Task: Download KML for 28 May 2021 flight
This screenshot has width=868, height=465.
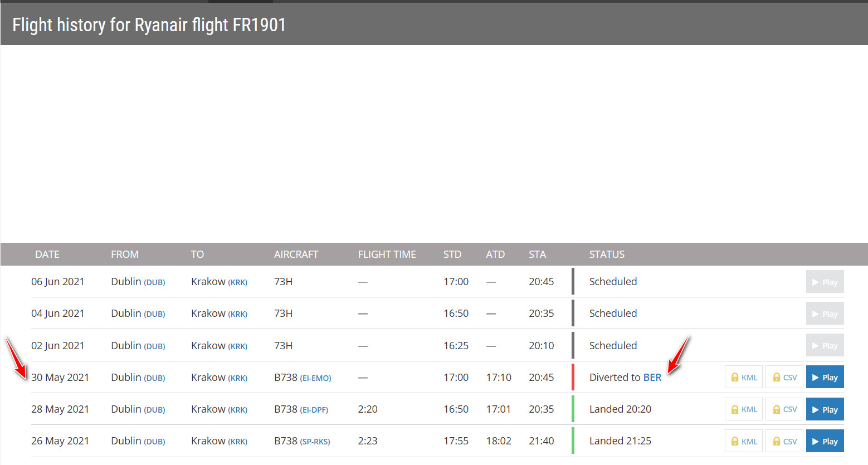Action: 744,409
